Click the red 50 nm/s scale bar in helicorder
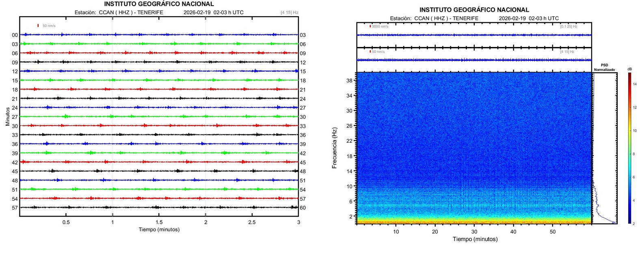This screenshot has width=644, height=255. tap(38, 26)
